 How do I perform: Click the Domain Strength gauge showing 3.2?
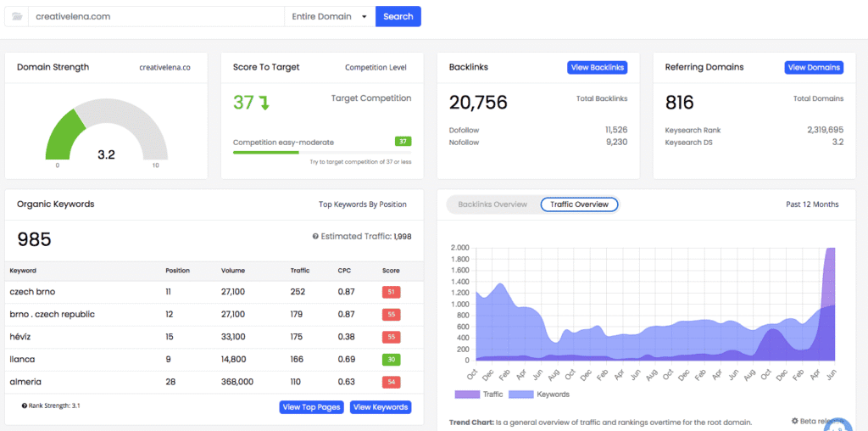[x=106, y=130]
